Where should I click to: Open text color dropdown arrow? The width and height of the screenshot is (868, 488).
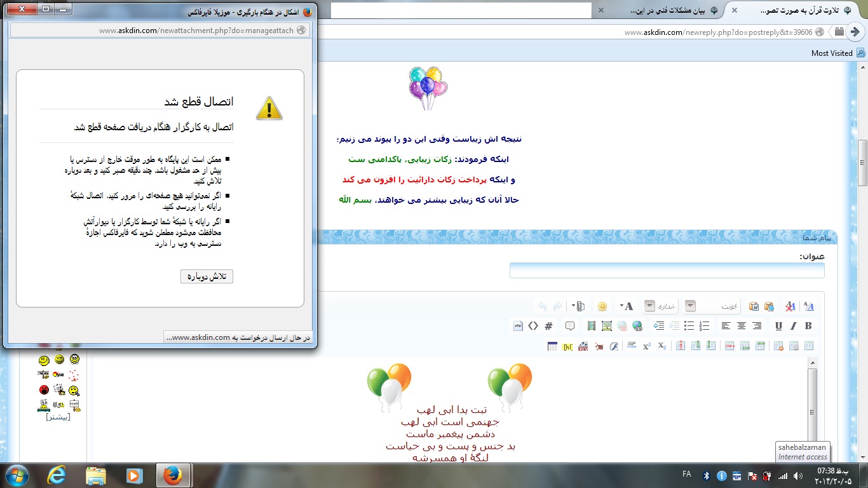pyautogui.click(x=621, y=306)
